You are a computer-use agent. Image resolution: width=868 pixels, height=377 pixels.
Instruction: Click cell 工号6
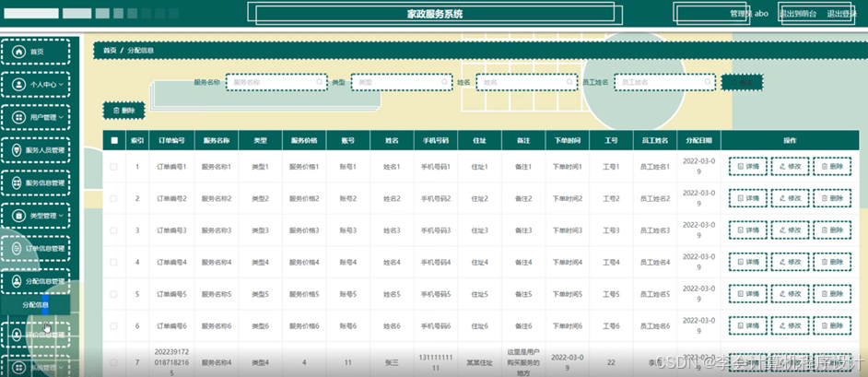tap(611, 326)
